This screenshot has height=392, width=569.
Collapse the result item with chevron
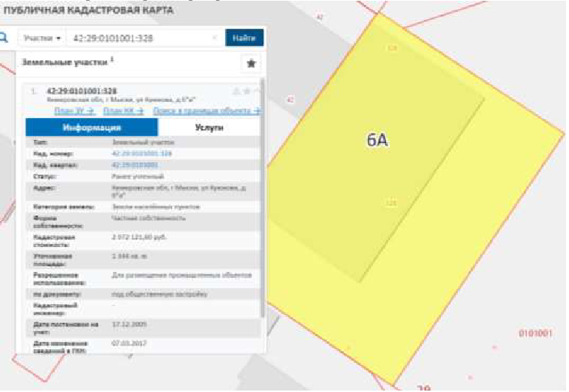pos(257,91)
